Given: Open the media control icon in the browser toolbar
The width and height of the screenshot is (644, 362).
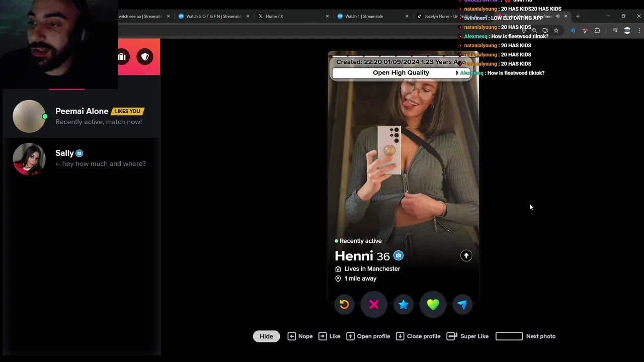Looking at the screenshot, I should (615, 31).
